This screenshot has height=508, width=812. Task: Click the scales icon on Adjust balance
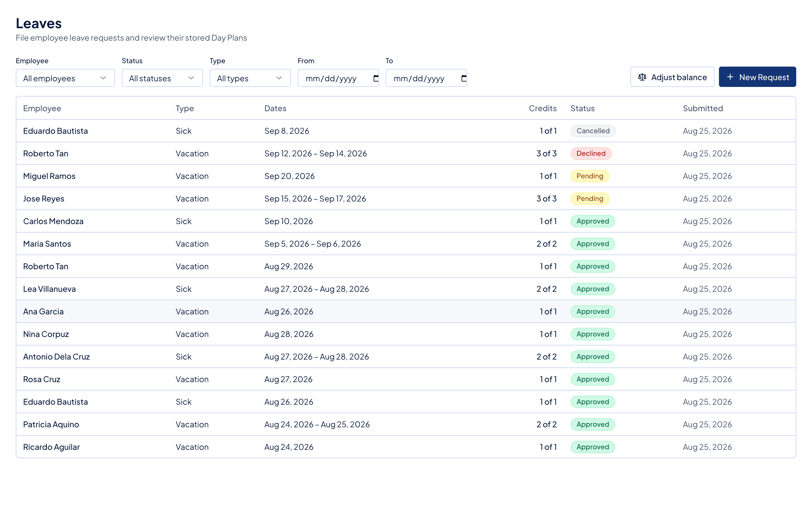coord(642,77)
